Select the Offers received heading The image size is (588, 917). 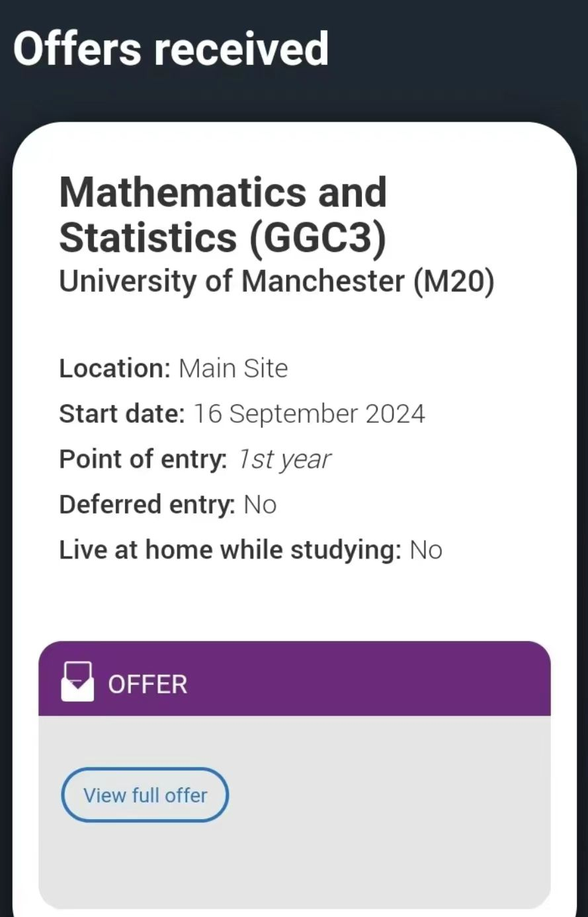171,49
